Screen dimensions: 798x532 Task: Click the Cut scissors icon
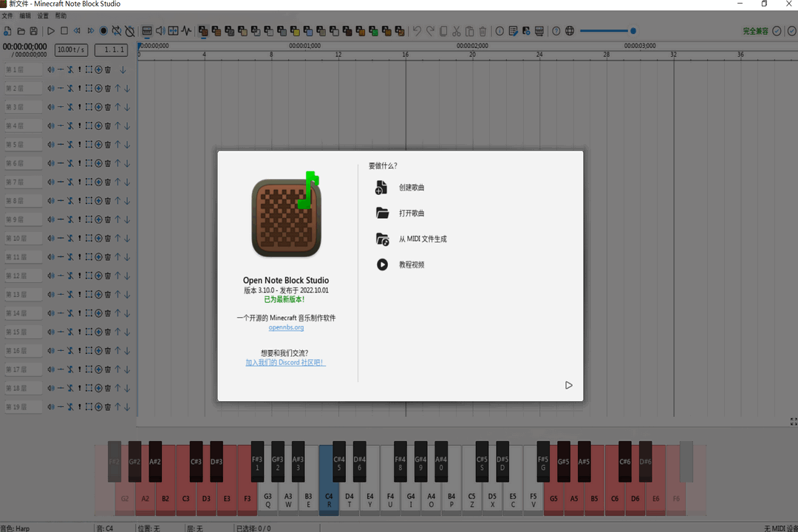pos(456,30)
